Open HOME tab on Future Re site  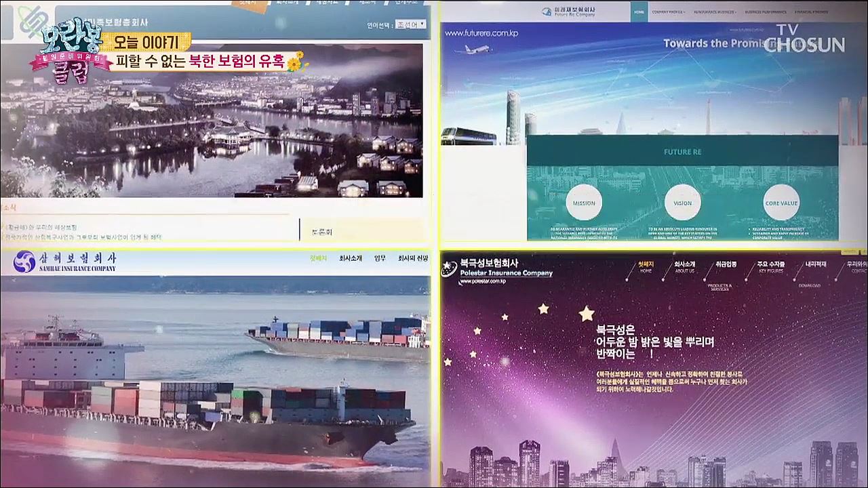(x=639, y=12)
